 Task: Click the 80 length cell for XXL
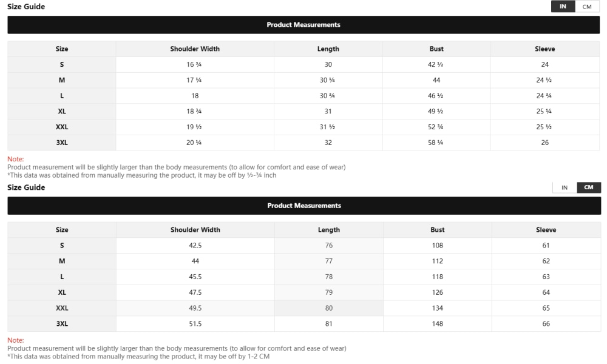coord(329,308)
